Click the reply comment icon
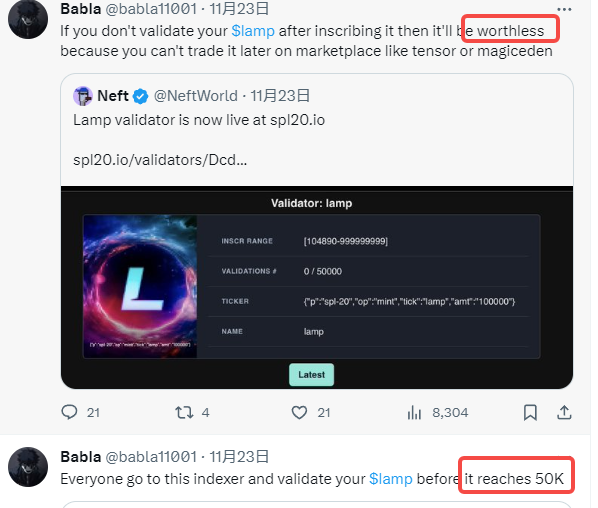 point(69,412)
